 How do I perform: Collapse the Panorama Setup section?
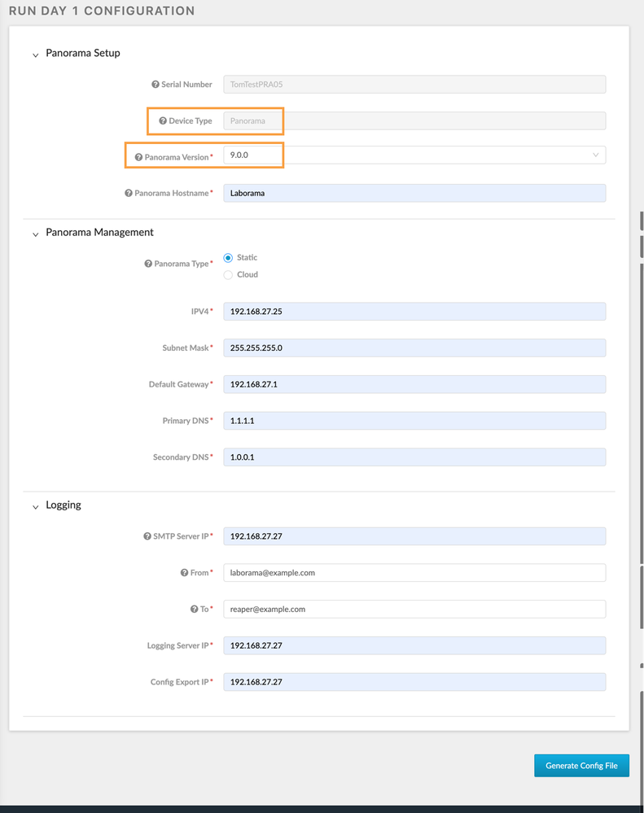pyautogui.click(x=35, y=55)
